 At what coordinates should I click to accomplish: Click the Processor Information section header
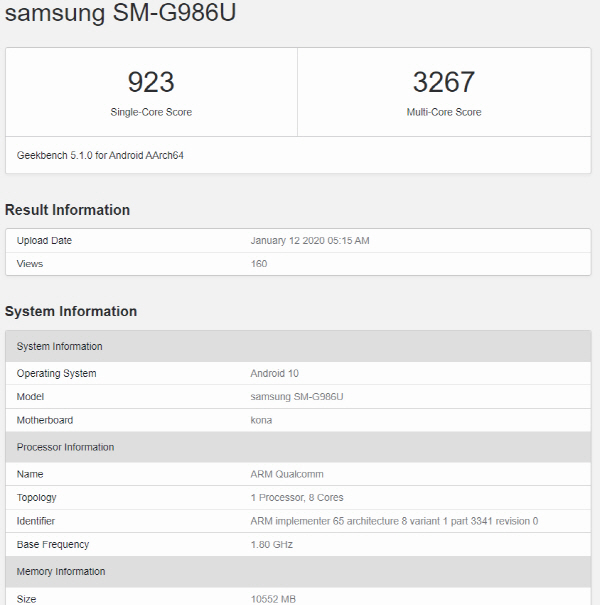(x=298, y=447)
